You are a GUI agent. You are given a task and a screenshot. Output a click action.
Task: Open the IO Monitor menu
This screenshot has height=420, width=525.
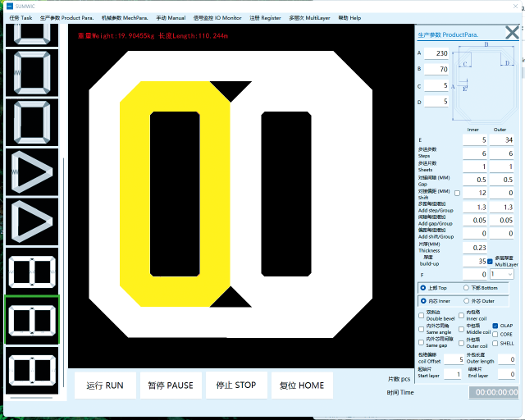click(x=218, y=17)
